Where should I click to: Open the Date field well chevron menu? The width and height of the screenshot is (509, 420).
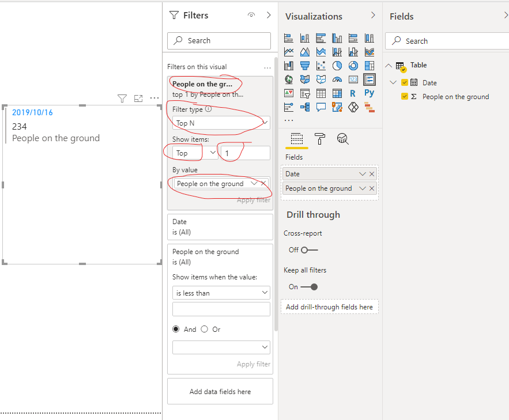tap(363, 174)
